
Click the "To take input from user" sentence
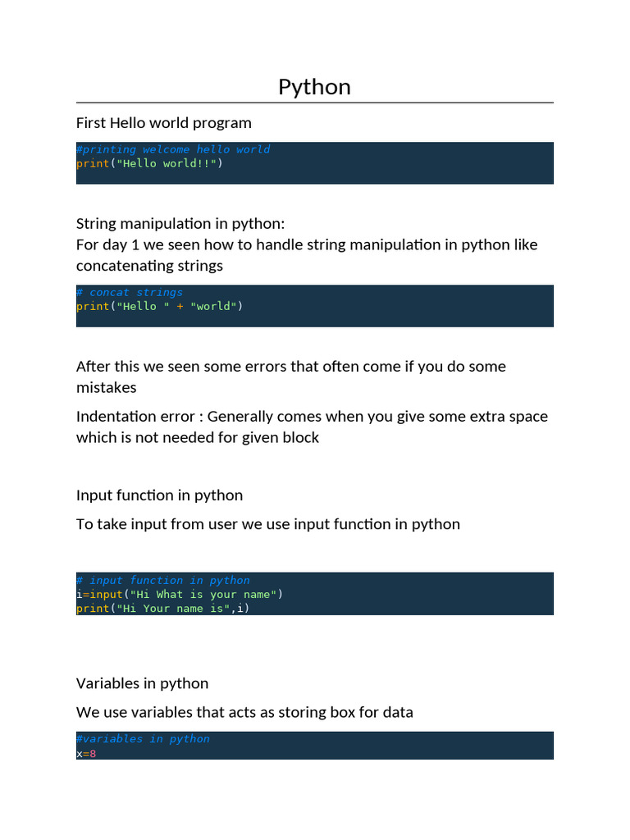point(268,523)
